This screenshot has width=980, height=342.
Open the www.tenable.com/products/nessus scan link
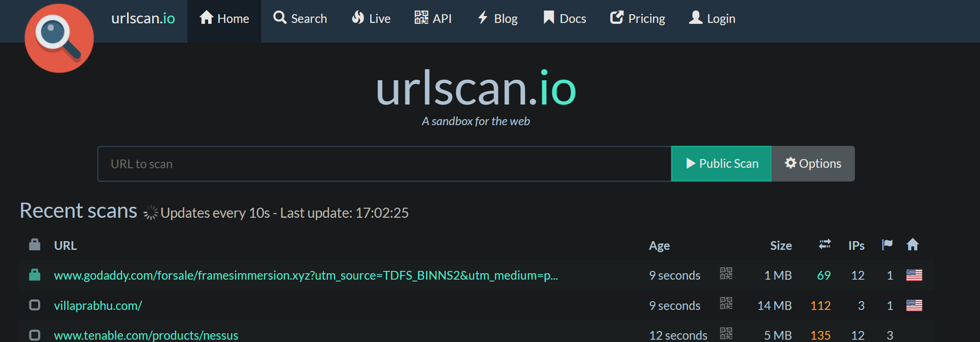tap(146, 335)
